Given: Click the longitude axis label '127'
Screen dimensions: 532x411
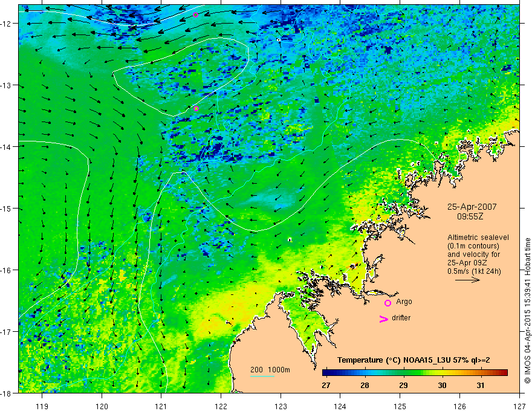Looking at the screenshot, I should (519, 406).
